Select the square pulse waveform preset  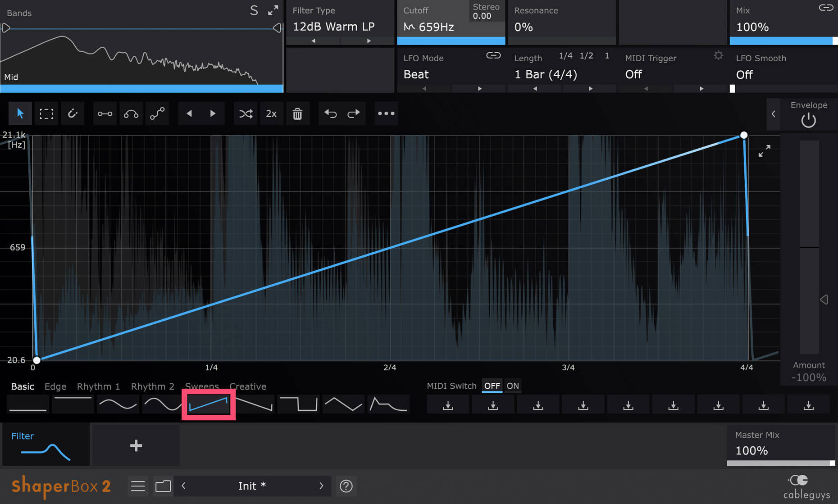coord(298,404)
